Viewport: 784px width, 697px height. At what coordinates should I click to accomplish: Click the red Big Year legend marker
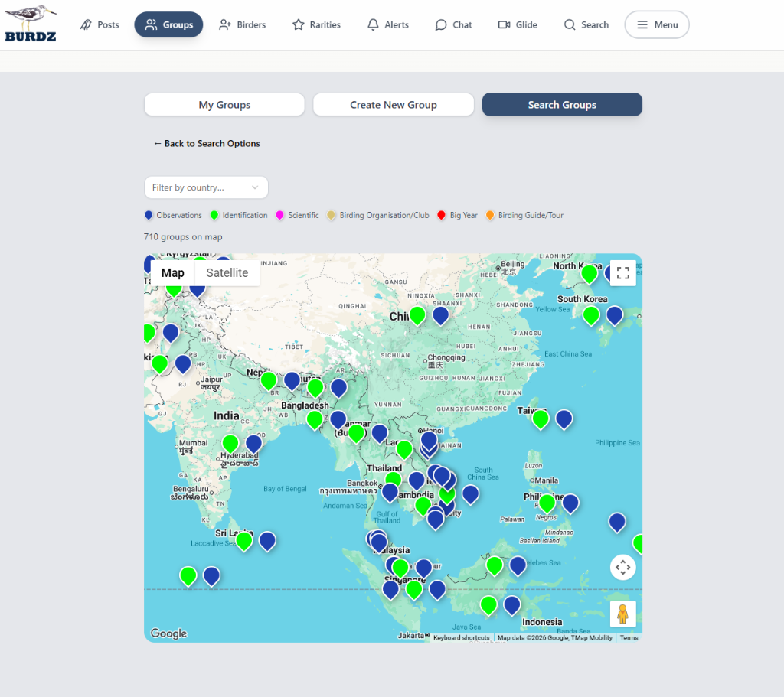click(442, 215)
